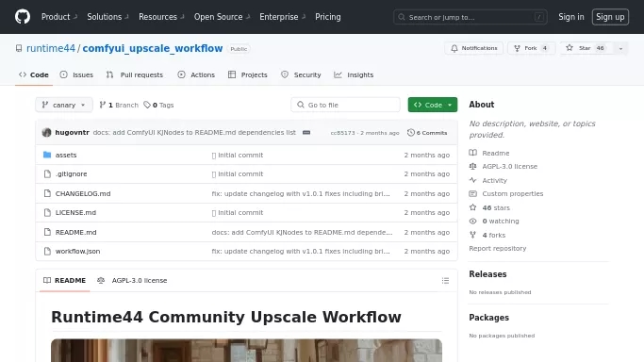Switch to the Security tab
This screenshot has height=362, width=644.
301,75
